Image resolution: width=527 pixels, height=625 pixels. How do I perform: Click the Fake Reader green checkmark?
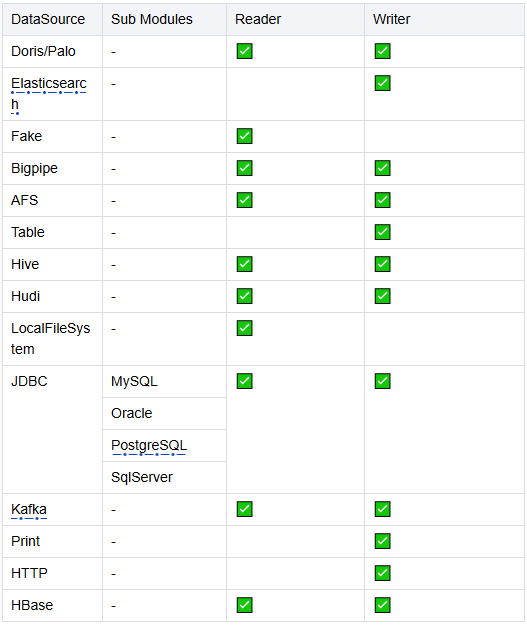click(244, 136)
